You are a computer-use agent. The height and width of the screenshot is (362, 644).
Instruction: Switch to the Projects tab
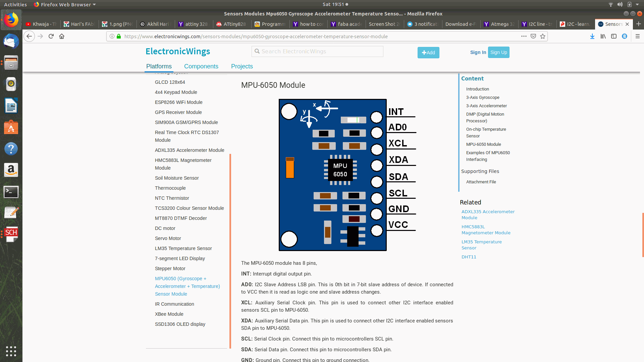(242, 66)
